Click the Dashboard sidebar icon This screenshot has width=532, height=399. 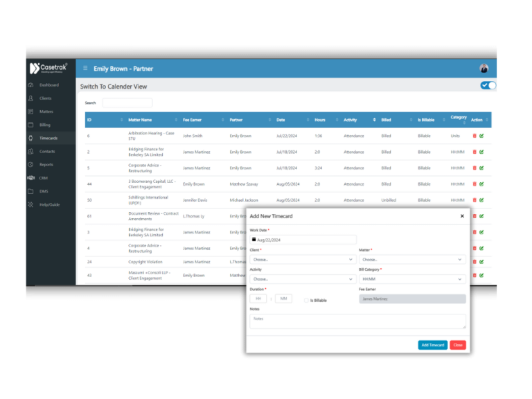coord(30,85)
